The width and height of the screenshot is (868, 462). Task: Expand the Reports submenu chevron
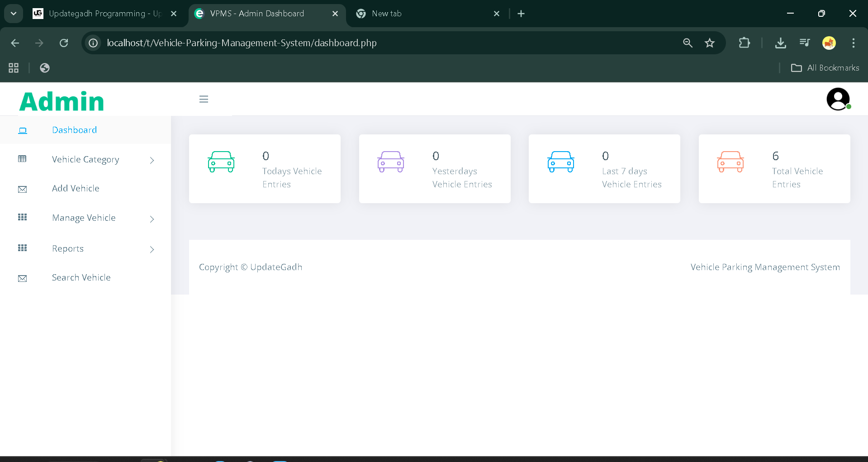[152, 249]
